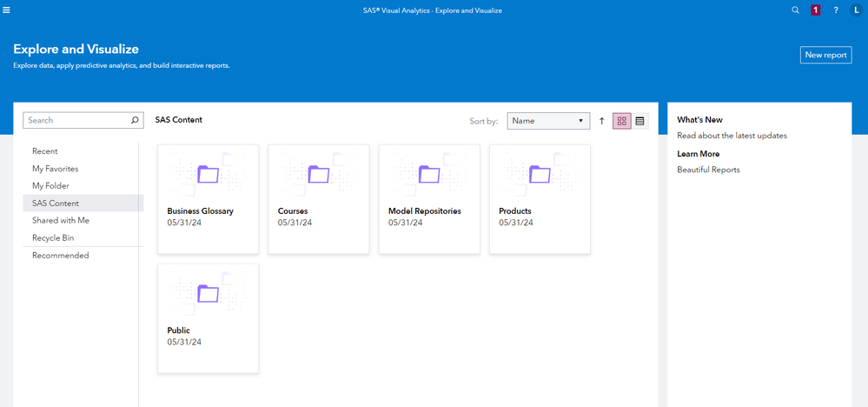Select Recent in the sidebar
The height and width of the screenshot is (407, 868).
[83, 151]
